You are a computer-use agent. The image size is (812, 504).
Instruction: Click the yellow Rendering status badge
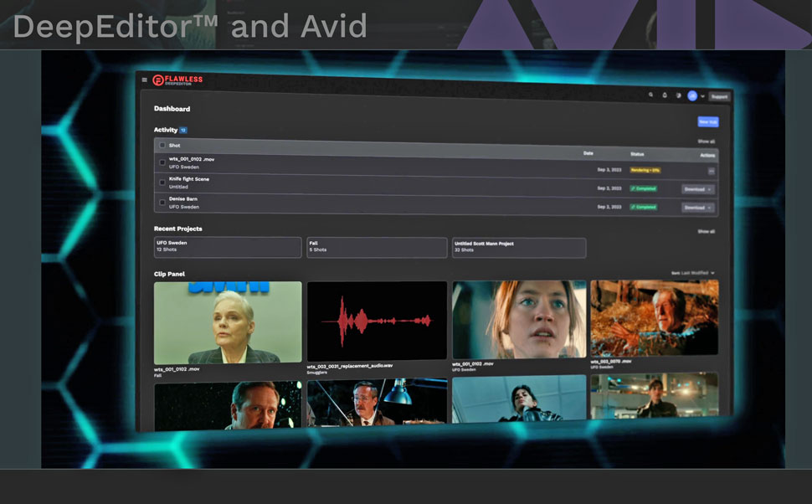click(x=645, y=171)
